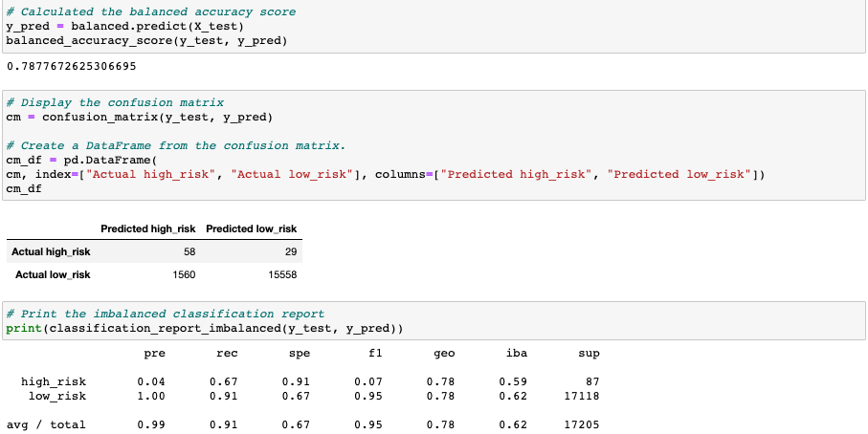Click the low_risk precision value 1.00
This screenshot has height=434, width=868.
click(x=151, y=397)
